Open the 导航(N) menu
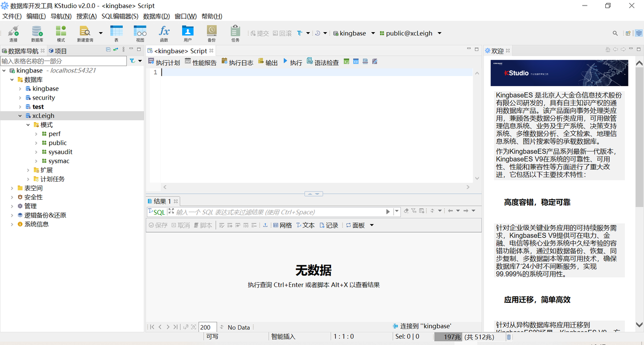 pyautogui.click(x=61, y=16)
